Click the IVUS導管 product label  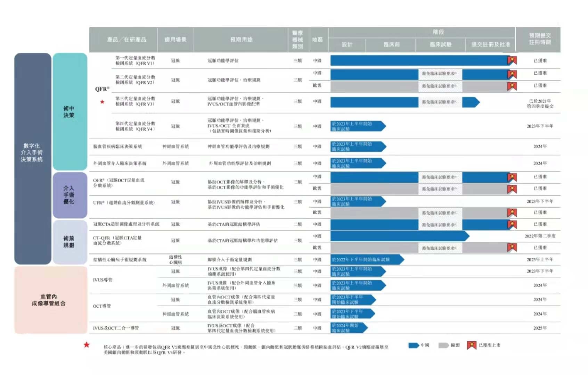[103, 280]
